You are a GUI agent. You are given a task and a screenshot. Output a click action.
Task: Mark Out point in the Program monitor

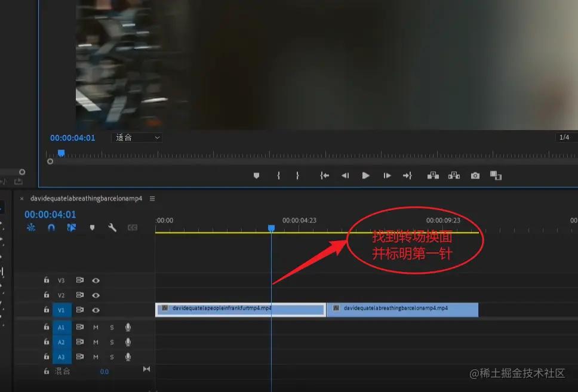pos(297,176)
